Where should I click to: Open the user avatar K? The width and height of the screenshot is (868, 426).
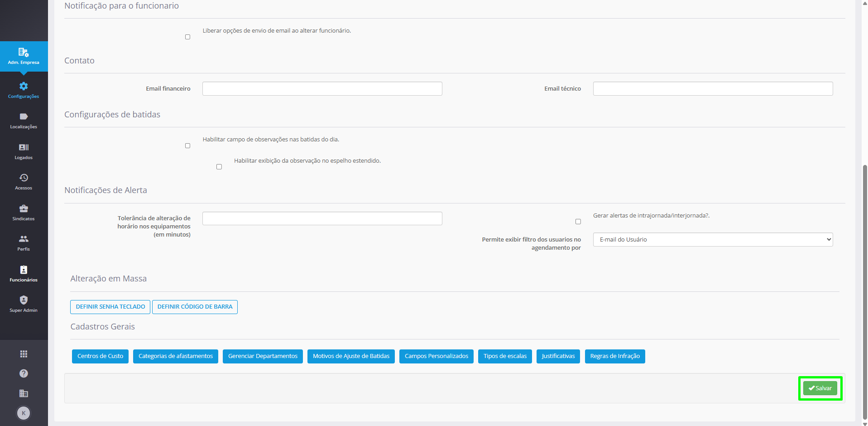[x=24, y=413]
